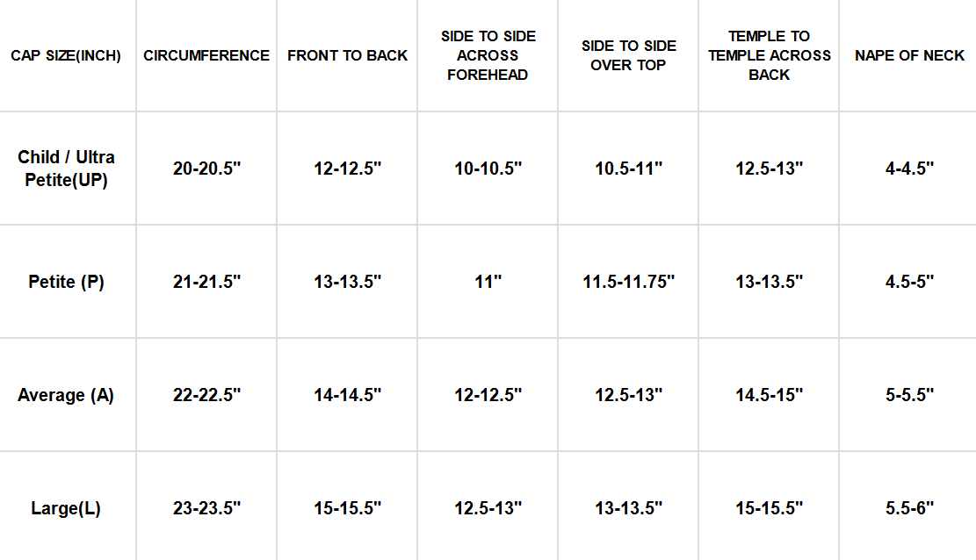Select the 14.5-15" temple to temple cell
The width and height of the screenshot is (976, 560).
pyautogui.click(x=770, y=395)
